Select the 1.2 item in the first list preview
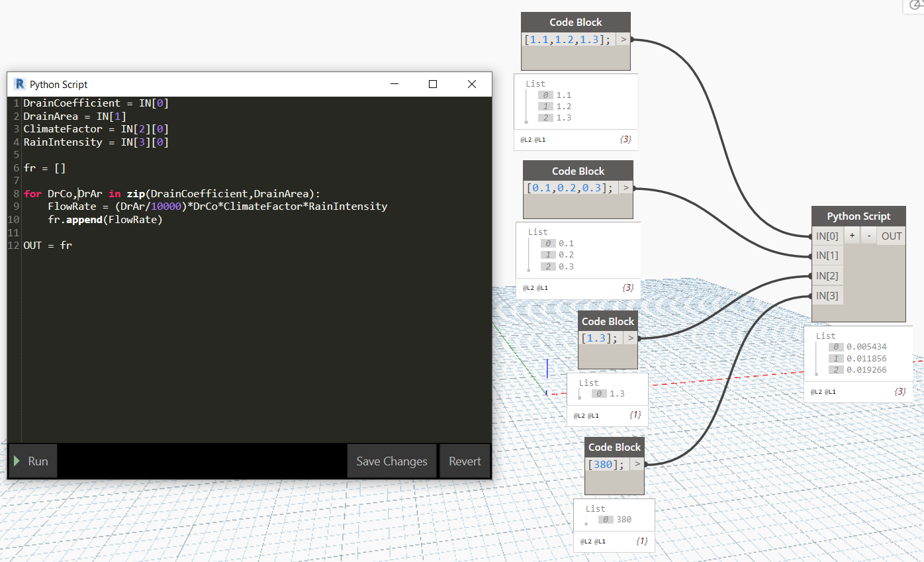 tap(563, 107)
